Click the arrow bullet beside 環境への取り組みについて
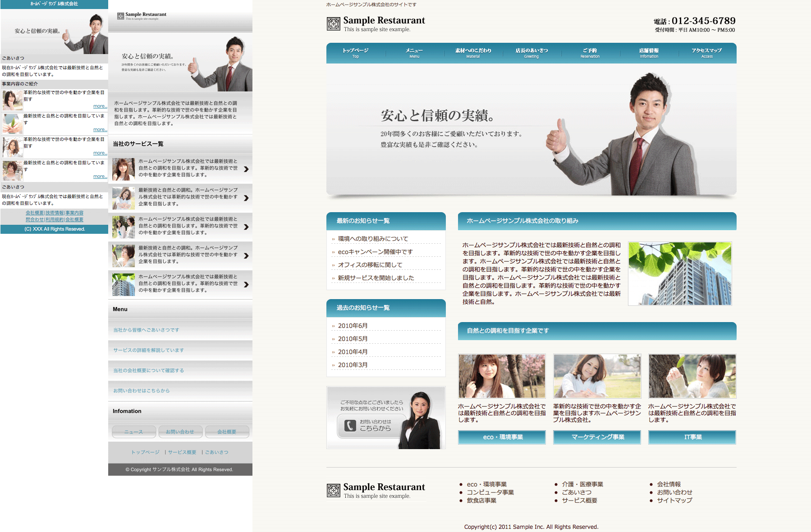The width and height of the screenshot is (811, 532). coord(333,239)
